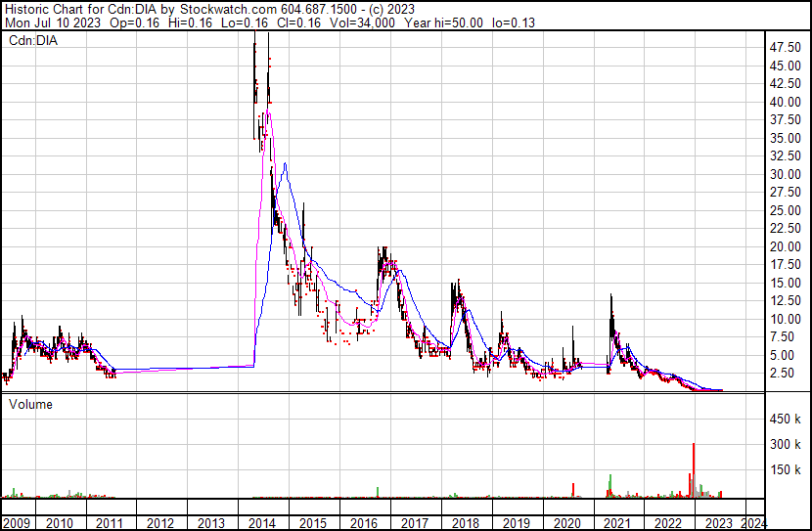Click the 2016 label on the time axis
812x531 pixels.
pyautogui.click(x=363, y=522)
